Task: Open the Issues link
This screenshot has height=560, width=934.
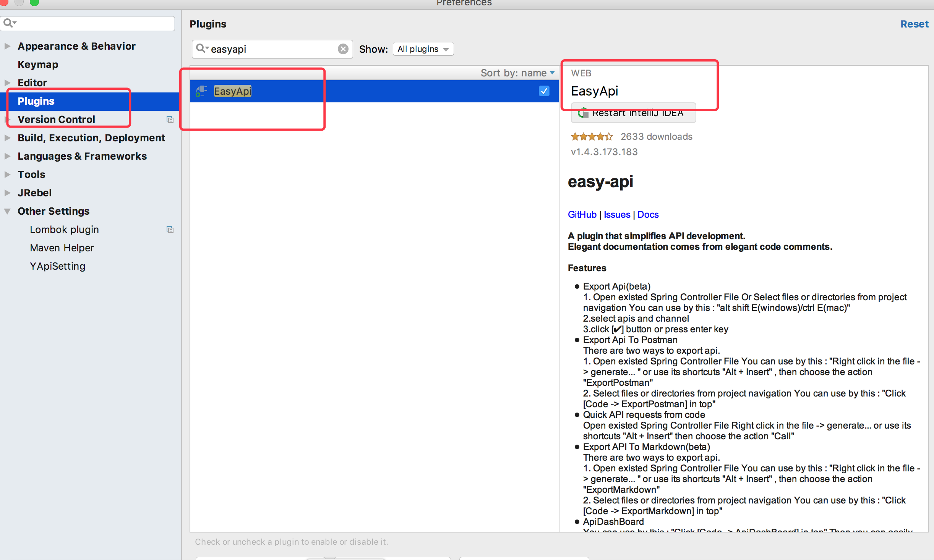Action: coord(617,214)
